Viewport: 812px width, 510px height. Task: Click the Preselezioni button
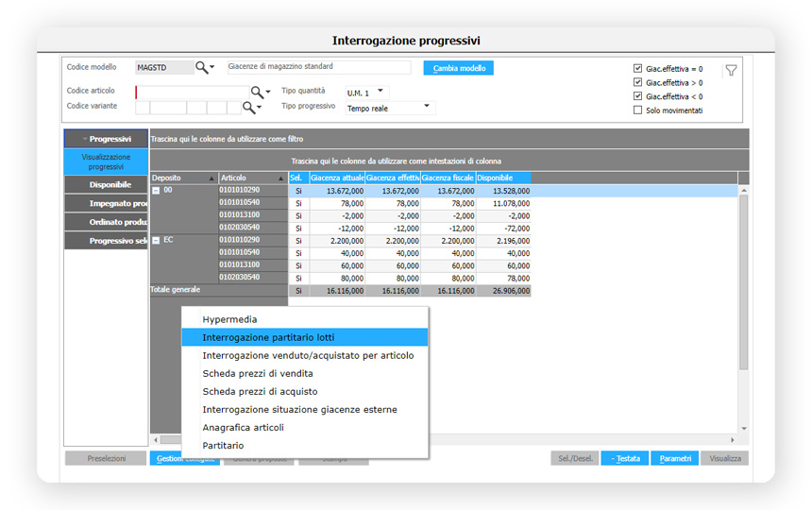[106, 459]
